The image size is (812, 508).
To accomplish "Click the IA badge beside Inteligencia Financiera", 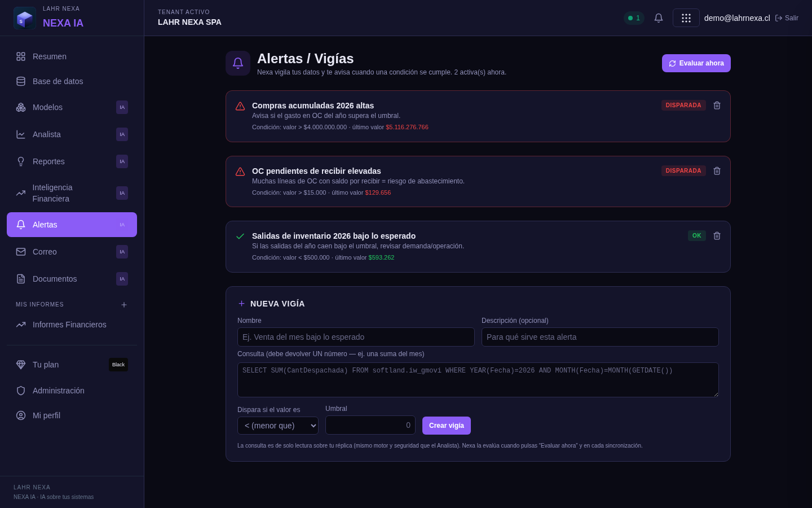I will tap(122, 193).
